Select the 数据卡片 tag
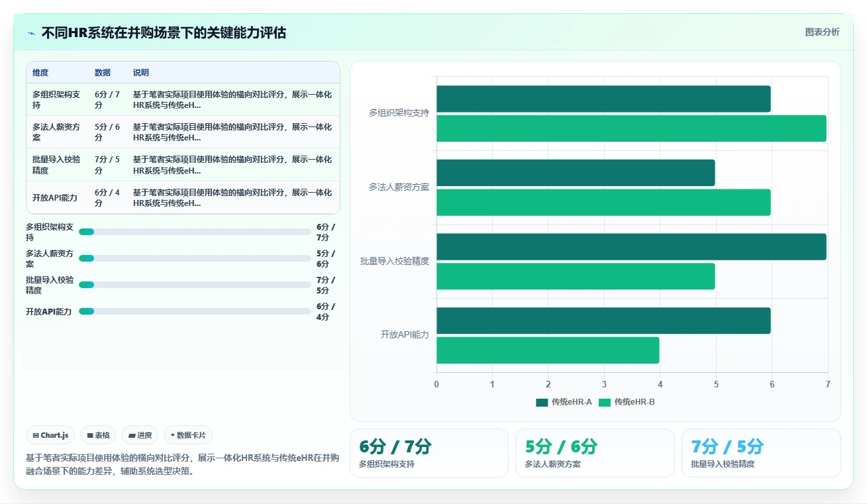The width and height of the screenshot is (867, 504). [188, 435]
